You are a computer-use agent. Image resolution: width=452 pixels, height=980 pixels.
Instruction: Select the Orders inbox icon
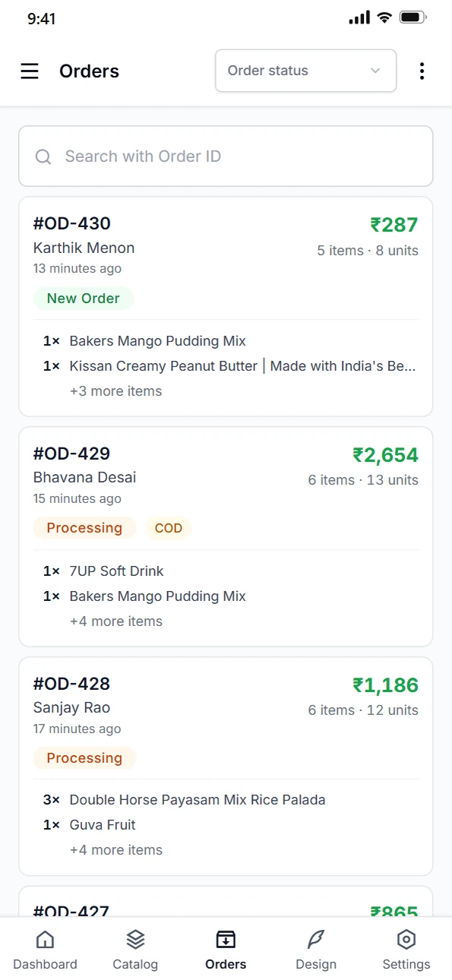pos(226,940)
